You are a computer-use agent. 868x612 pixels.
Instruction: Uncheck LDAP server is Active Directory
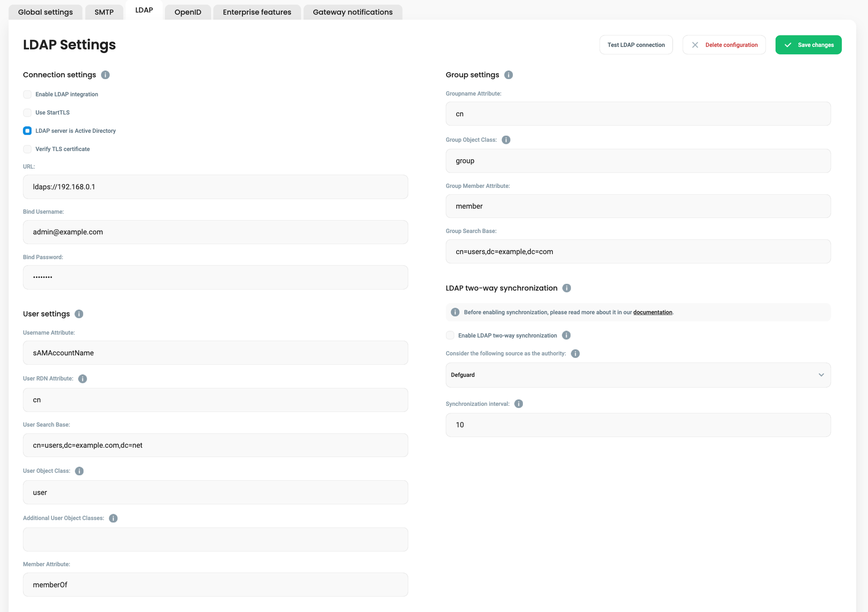(x=27, y=131)
